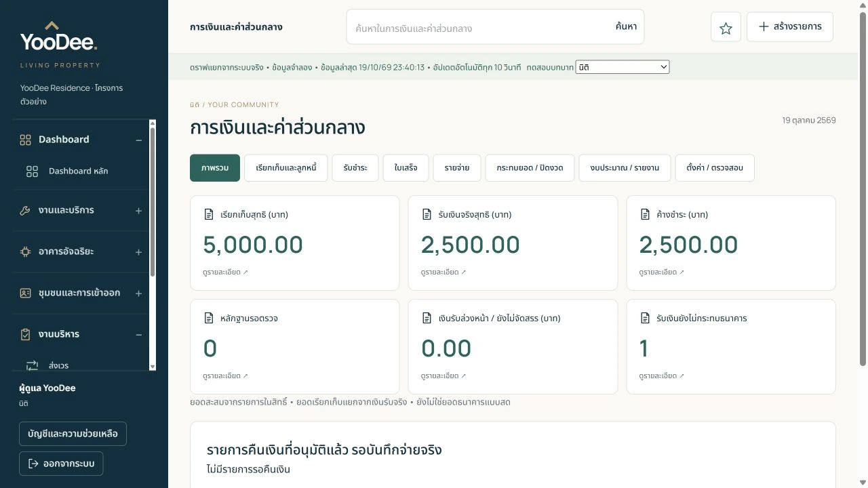
Task: Click the star favorite icon button
Action: coord(726,27)
